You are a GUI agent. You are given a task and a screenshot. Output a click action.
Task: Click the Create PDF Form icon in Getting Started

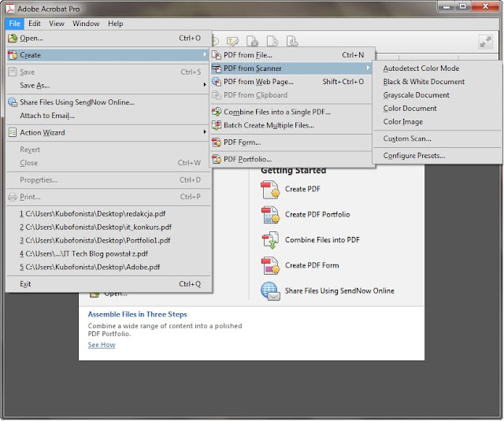pyautogui.click(x=270, y=265)
